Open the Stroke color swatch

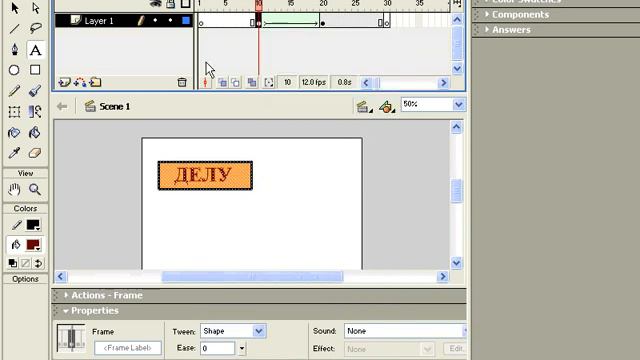coord(33,225)
